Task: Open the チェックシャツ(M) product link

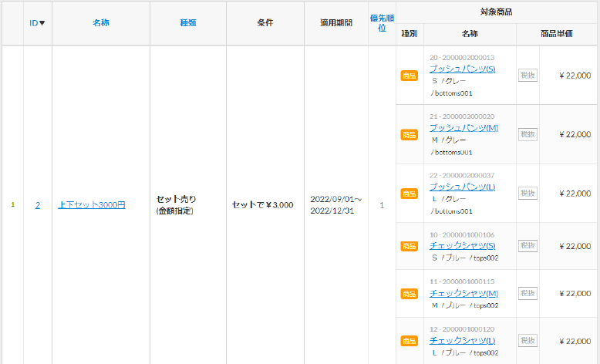Action: pos(463,294)
